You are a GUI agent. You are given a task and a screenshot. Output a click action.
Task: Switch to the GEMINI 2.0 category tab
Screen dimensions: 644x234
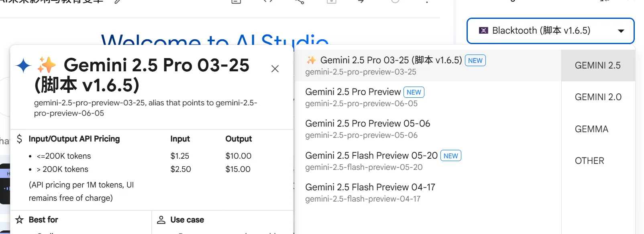click(x=598, y=97)
